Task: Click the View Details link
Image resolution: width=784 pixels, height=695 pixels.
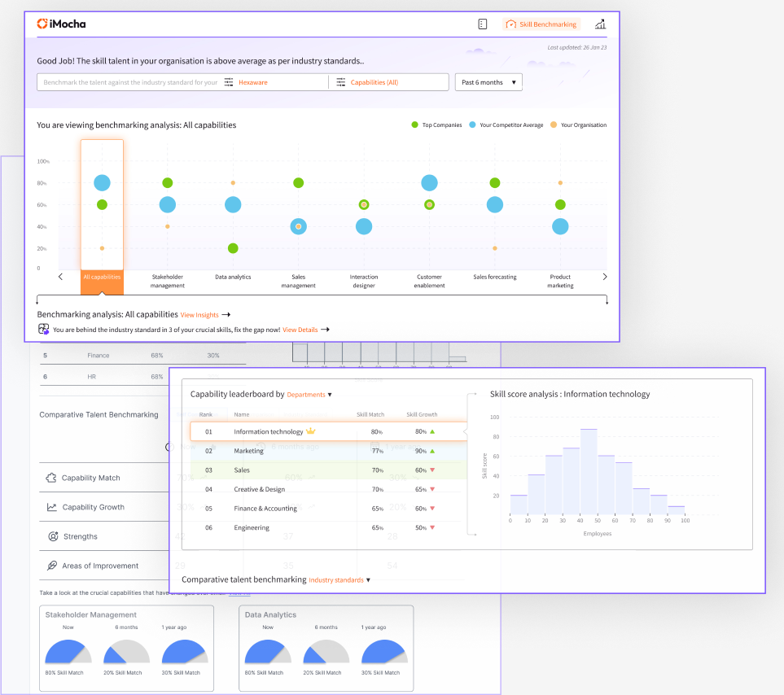Action: [x=300, y=330]
